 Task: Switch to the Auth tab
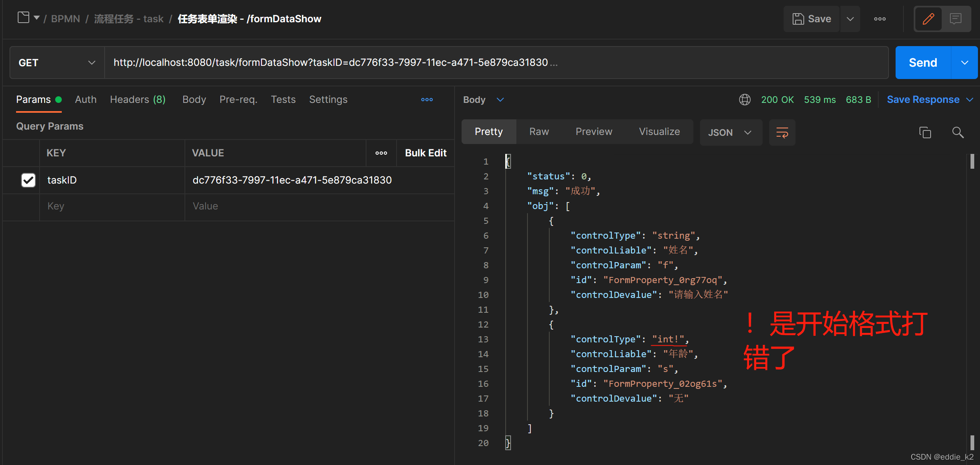pos(86,100)
